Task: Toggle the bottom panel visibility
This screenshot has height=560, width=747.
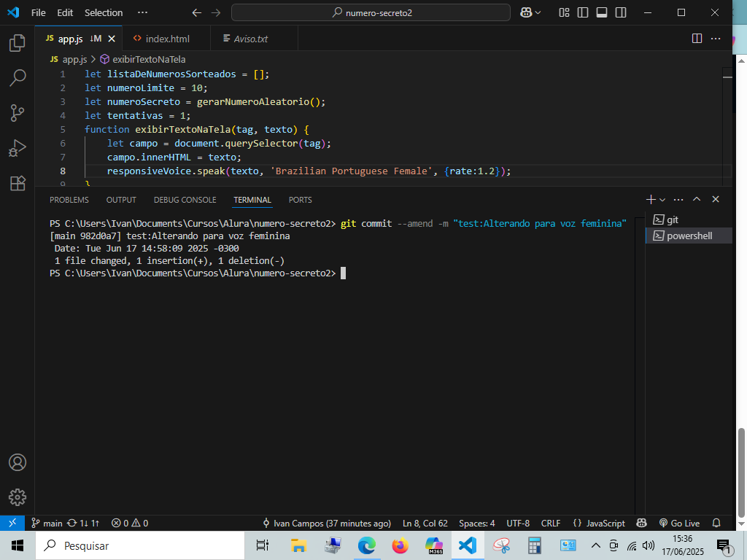Action: pyautogui.click(x=602, y=13)
